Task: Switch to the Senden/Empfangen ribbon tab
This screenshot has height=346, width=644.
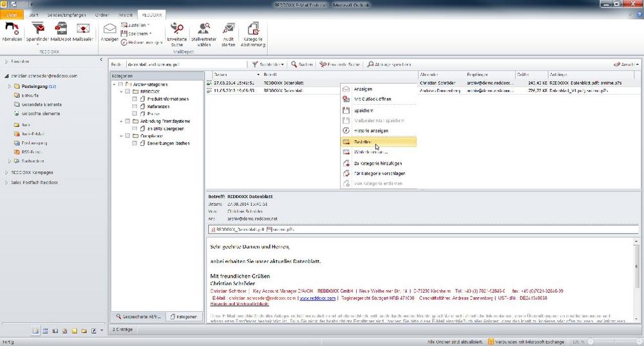Action: [x=66, y=15]
